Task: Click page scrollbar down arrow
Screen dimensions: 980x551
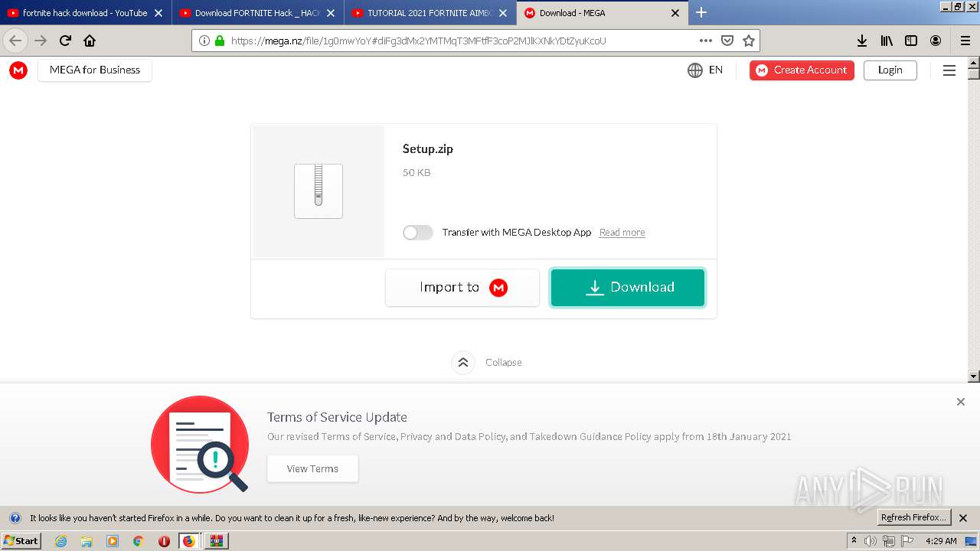Action: pos(974,377)
